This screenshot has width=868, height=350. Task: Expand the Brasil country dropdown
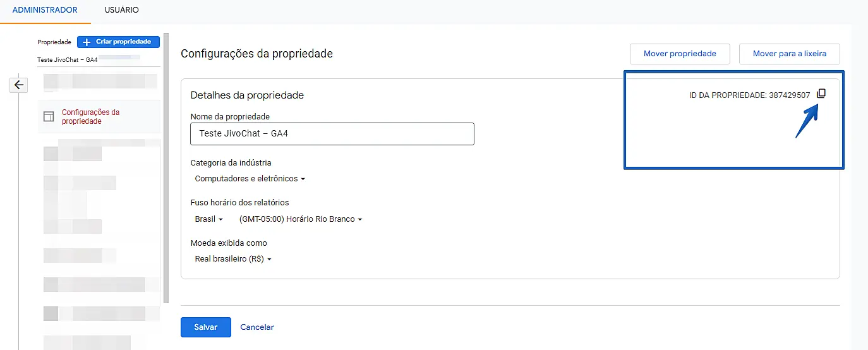[x=209, y=219]
